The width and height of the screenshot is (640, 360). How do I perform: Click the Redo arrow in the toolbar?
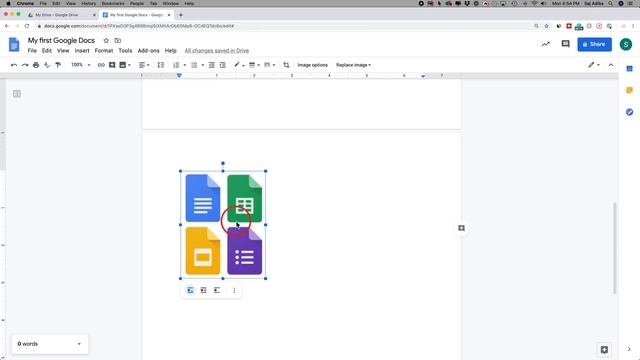tap(25, 65)
